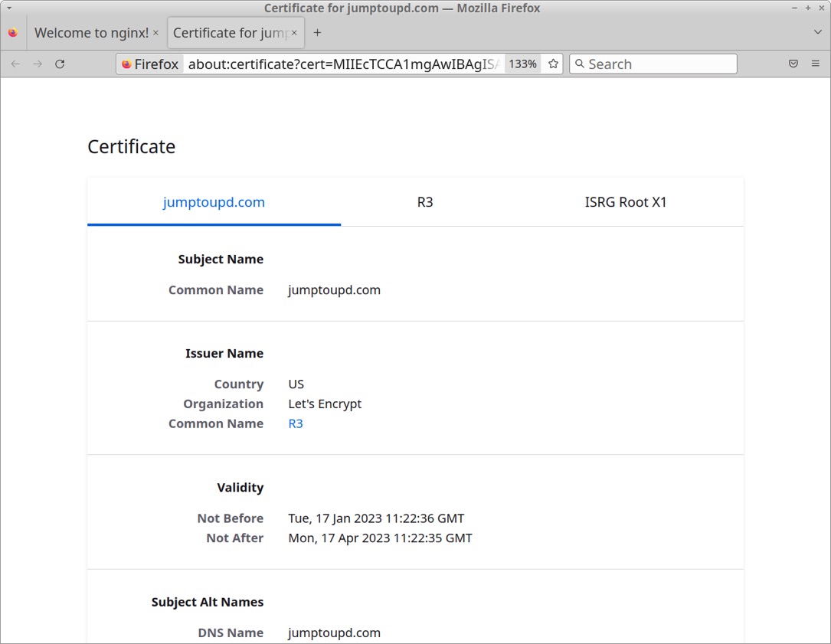Close the Welcome to nginx! tab
831x644 pixels.
pos(155,33)
